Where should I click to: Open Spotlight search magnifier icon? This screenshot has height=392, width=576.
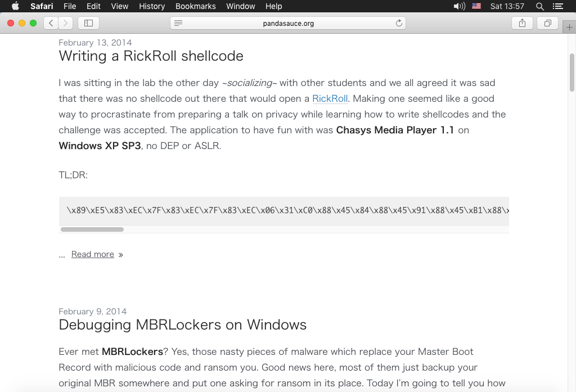540,6
